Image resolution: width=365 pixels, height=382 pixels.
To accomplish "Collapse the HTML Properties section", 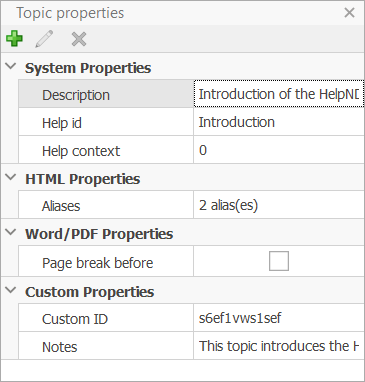I will [x=11, y=177].
